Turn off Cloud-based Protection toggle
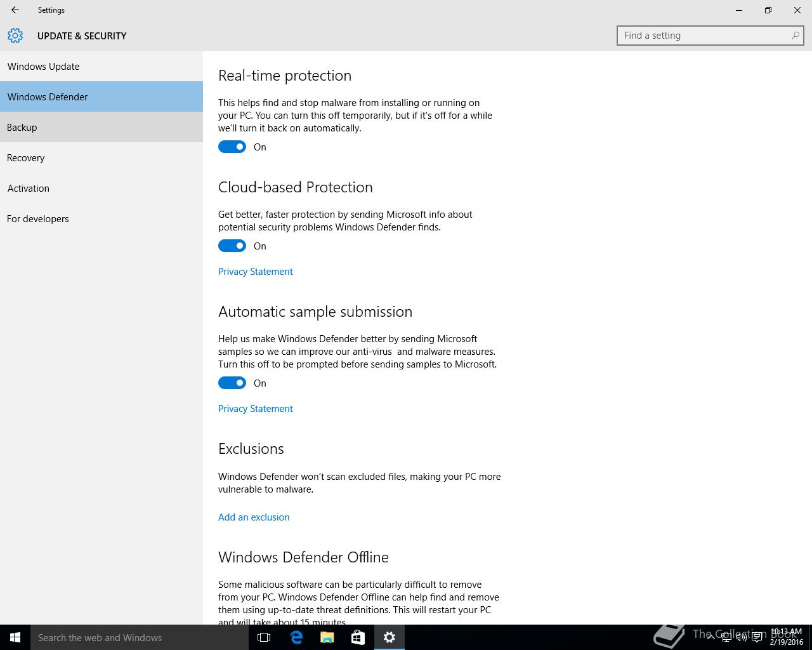The height and width of the screenshot is (650, 812). pyautogui.click(x=232, y=246)
